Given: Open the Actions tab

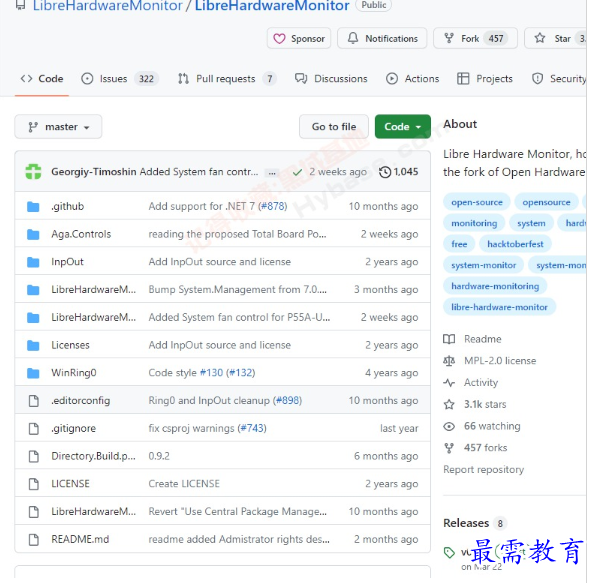Looking at the screenshot, I should tap(412, 79).
